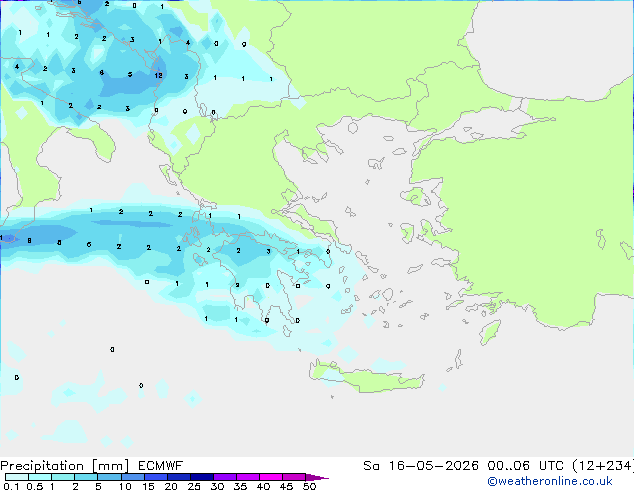Click the '00..06 UTC' time range text

point(526,466)
